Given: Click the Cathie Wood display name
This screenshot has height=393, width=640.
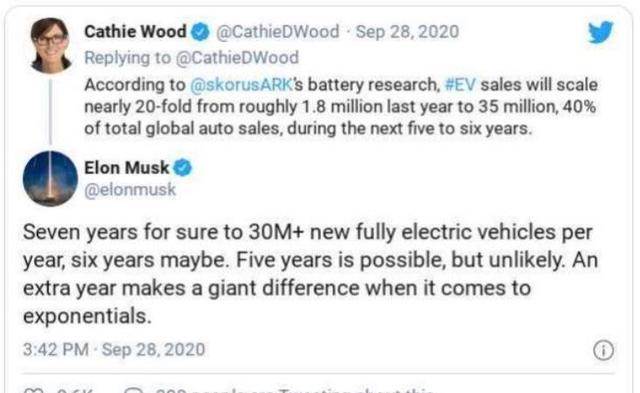Looking at the screenshot, I should [x=135, y=31].
